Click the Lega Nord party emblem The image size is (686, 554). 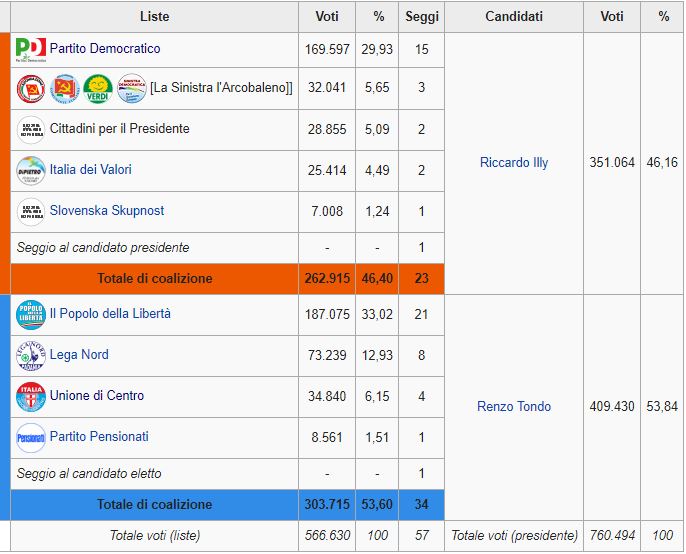click(x=30, y=355)
